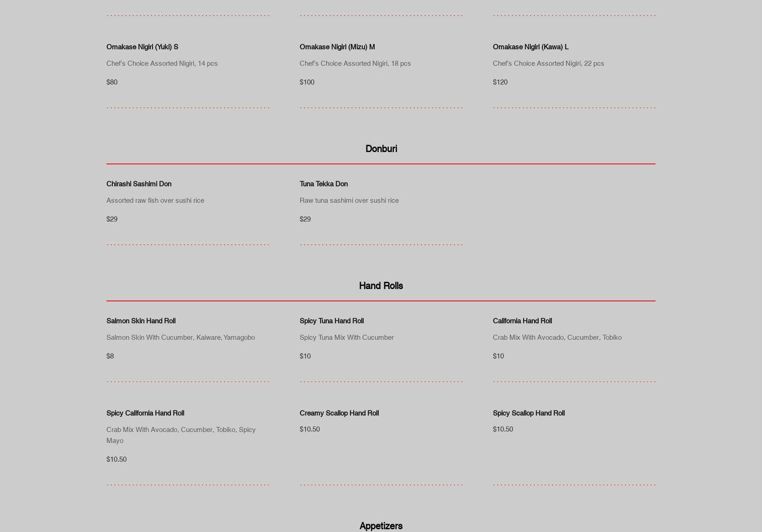Choose the Creamy Scallop Hand Roll item

point(339,413)
